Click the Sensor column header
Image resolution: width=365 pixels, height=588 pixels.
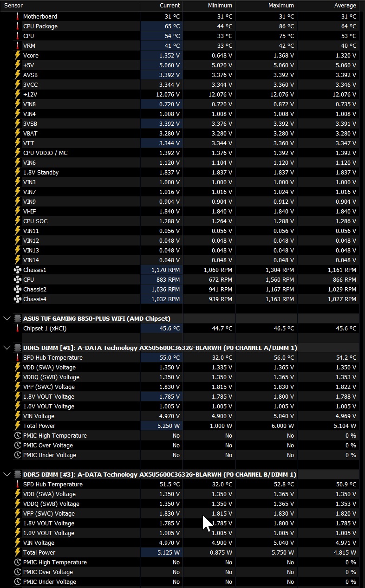pos(13,6)
